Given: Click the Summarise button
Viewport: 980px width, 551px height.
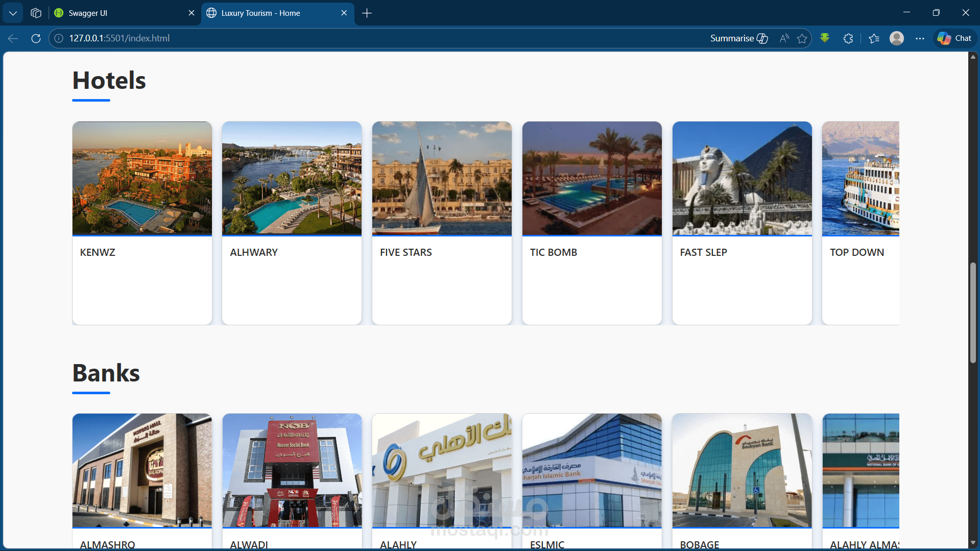Looking at the screenshot, I should point(739,38).
